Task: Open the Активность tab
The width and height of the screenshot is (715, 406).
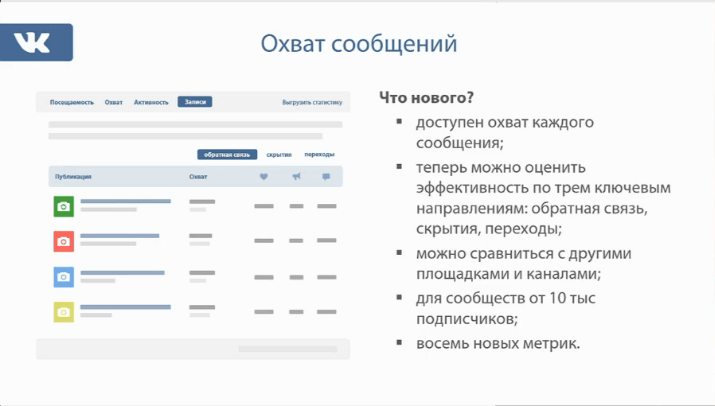Action: (151, 102)
